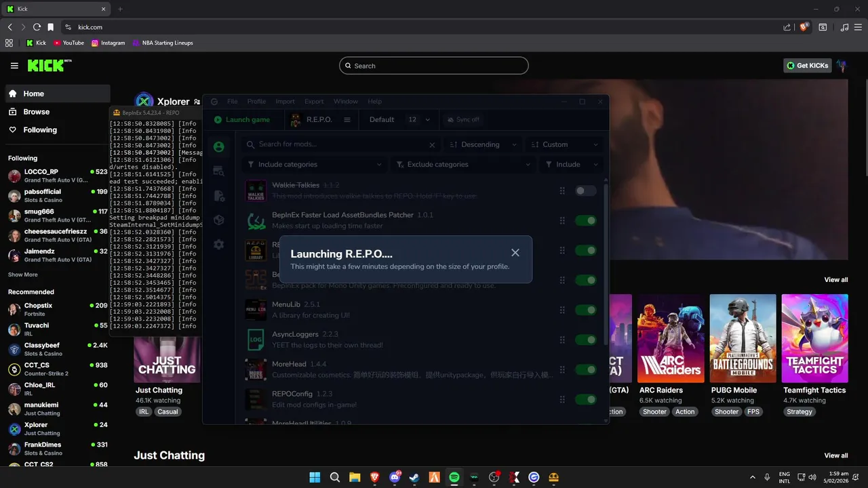Grab drag handle for REPOConfig mod
Screen dimensions: 868x488
coord(562,399)
